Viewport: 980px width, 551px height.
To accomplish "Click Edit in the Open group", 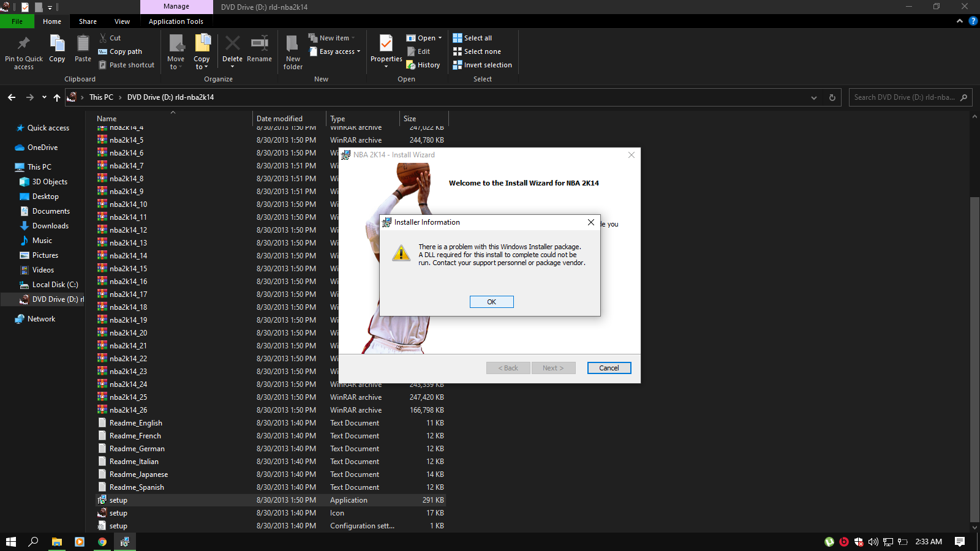I will point(418,51).
